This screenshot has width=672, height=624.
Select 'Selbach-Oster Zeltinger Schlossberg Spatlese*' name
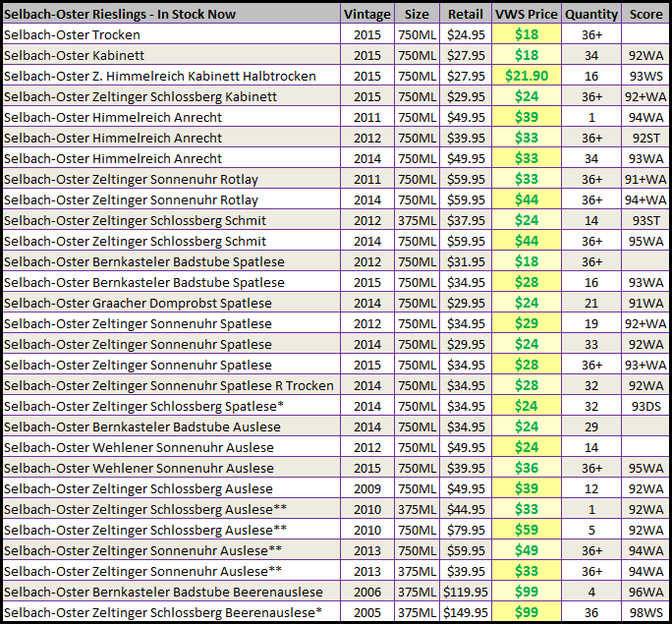click(x=143, y=406)
